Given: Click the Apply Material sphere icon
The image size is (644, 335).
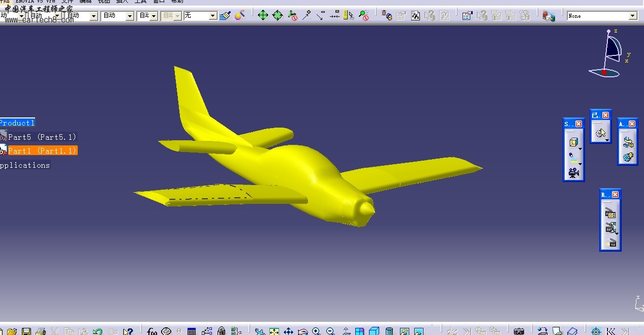Looking at the screenshot, I should (x=240, y=16).
